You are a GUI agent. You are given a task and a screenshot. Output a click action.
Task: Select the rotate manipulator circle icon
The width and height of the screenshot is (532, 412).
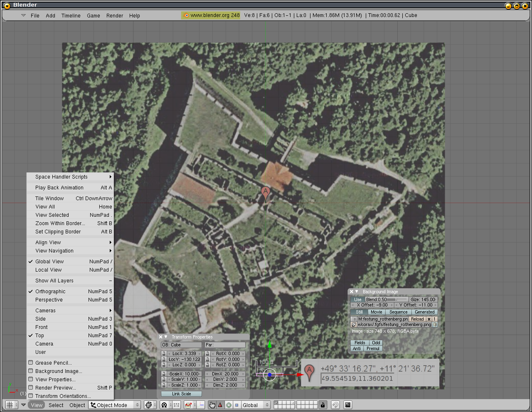(229, 405)
